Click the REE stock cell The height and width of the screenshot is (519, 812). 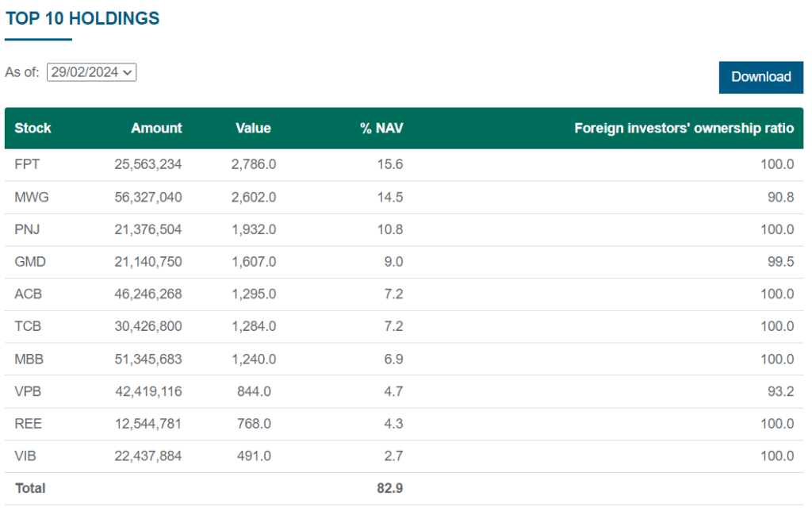click(28, 424)
